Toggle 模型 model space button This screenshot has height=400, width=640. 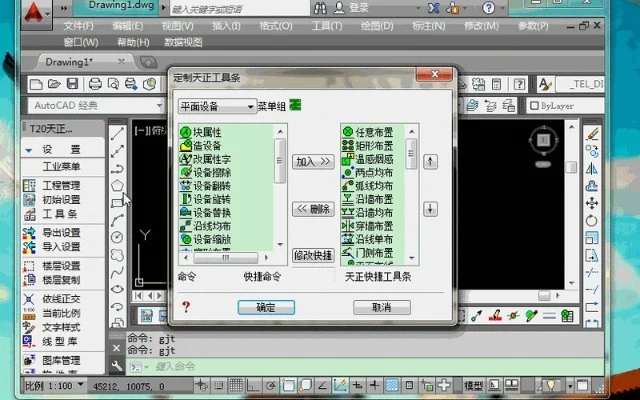pos(473,385)
